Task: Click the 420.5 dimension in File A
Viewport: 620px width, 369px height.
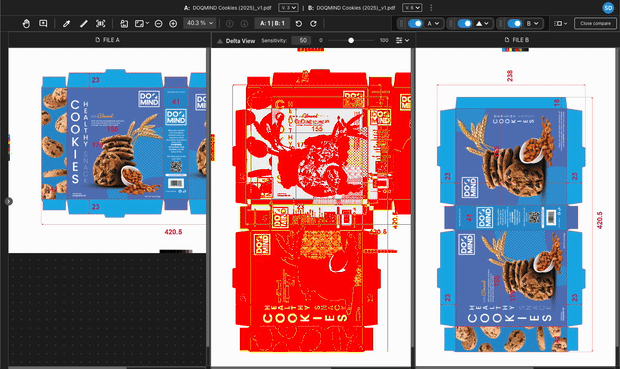Action: pyautogui.click(x=173, y=232)
